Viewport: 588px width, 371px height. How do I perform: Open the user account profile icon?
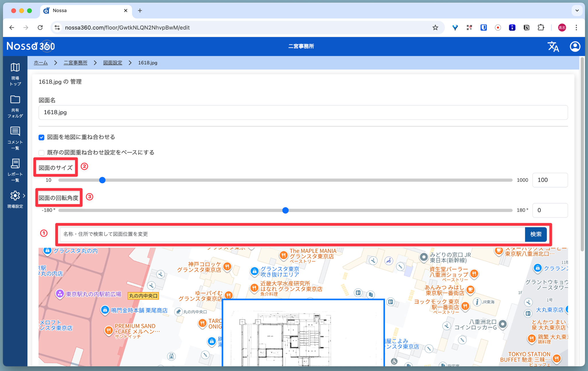pyautogui.click(x=575, y=46)
